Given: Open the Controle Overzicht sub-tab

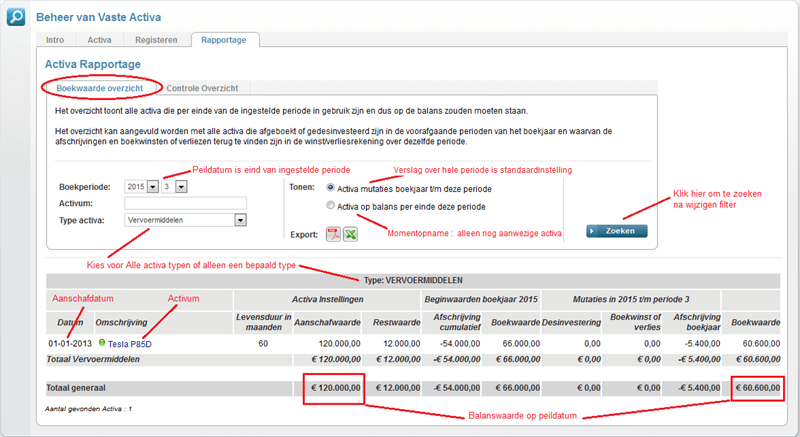Looking at the screenshot, I should (x=202, y=88).
